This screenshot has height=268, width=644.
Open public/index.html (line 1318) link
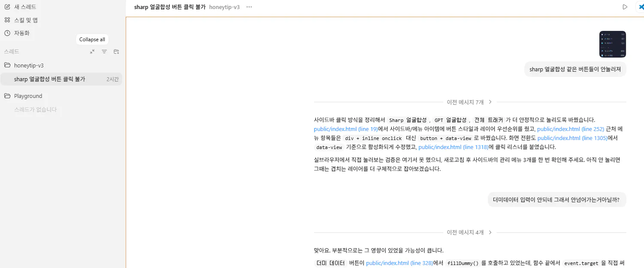pyautogui.click(x=453, y=147)
